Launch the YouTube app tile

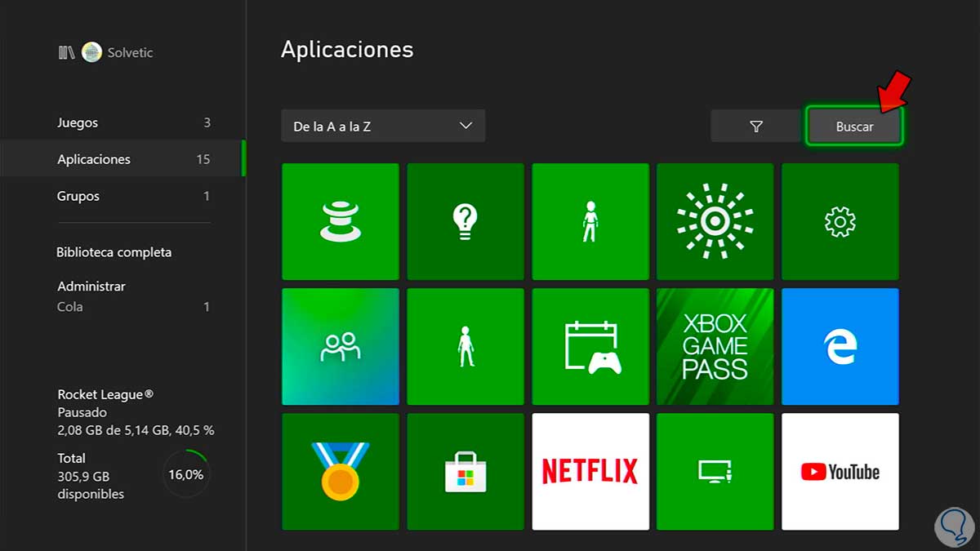pyautogui.click(x=840, y=472)
